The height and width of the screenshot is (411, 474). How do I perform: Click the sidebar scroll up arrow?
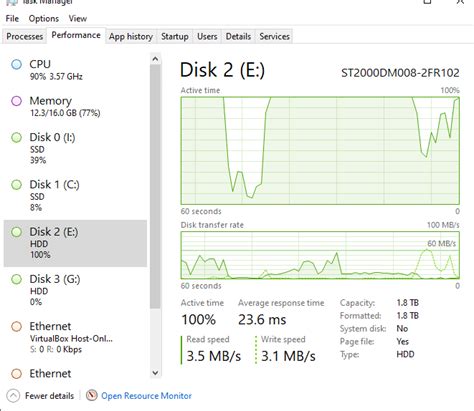click(x=155, y=59)
